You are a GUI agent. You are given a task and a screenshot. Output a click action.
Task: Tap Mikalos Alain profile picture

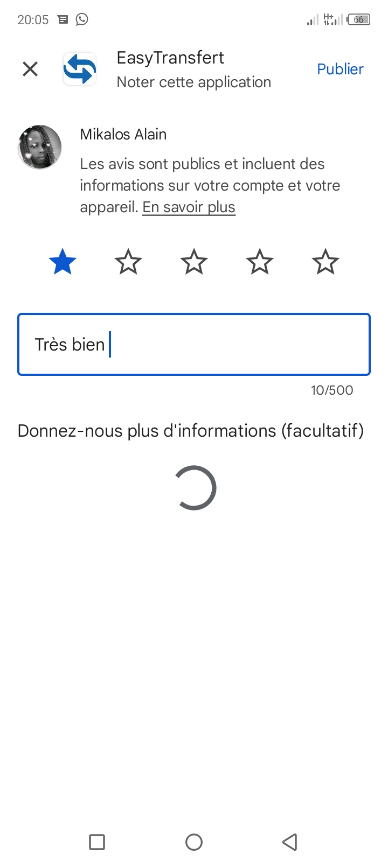tap(39, 147)
